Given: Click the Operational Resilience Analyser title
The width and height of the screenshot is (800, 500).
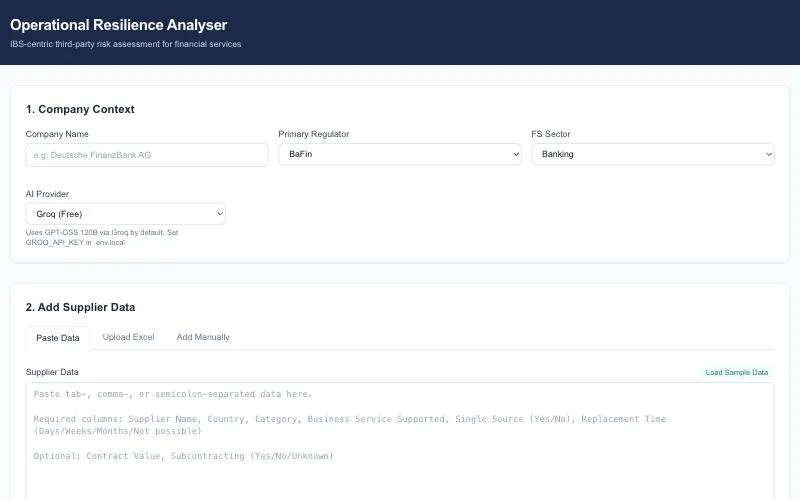Looking at the screenshot, I should [118, 25].
